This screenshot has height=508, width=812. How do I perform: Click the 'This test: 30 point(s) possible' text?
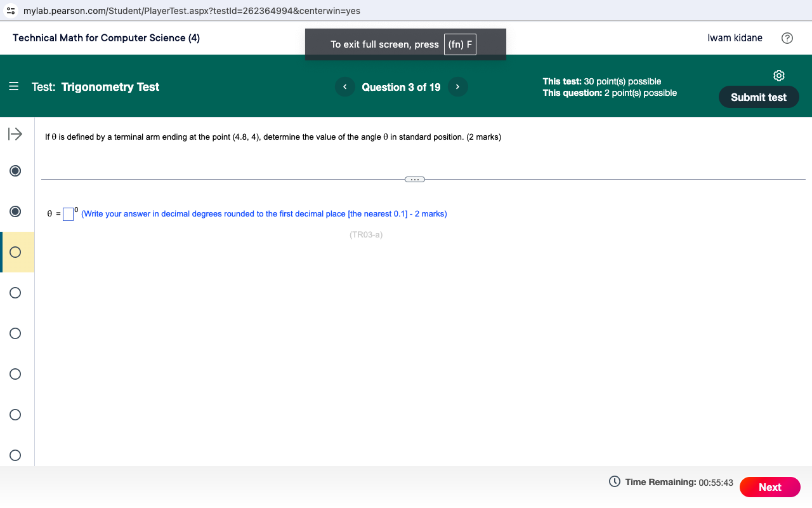pyautogui.click(x=602, y=81)
